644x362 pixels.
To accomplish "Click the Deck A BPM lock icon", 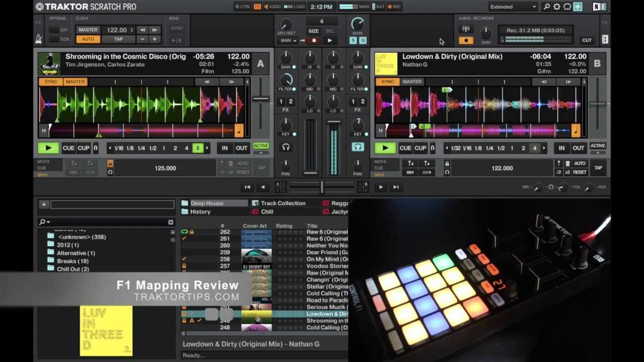I will tap(110, 164).
